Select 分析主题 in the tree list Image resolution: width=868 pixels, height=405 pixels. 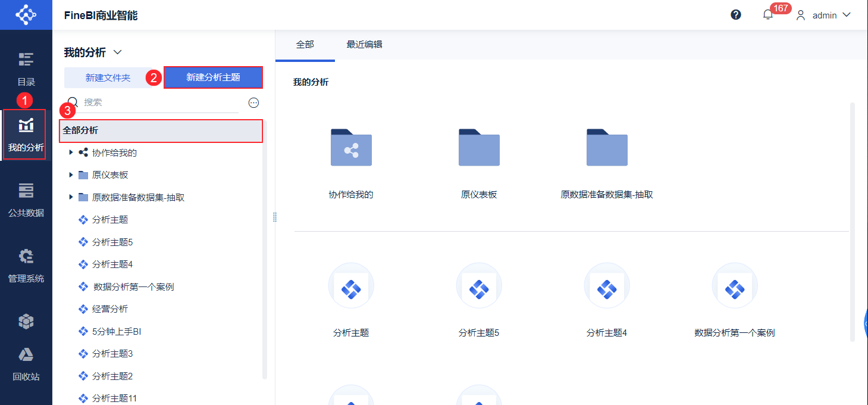pyautogui.click(x=110, y=220)
